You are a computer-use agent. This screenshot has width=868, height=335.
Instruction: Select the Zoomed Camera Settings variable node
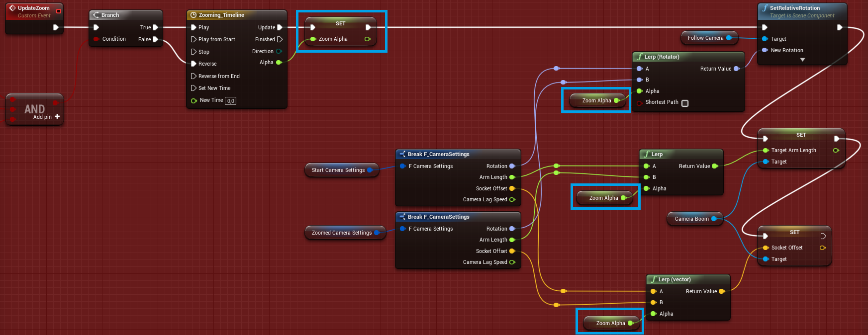click(341, 233)
